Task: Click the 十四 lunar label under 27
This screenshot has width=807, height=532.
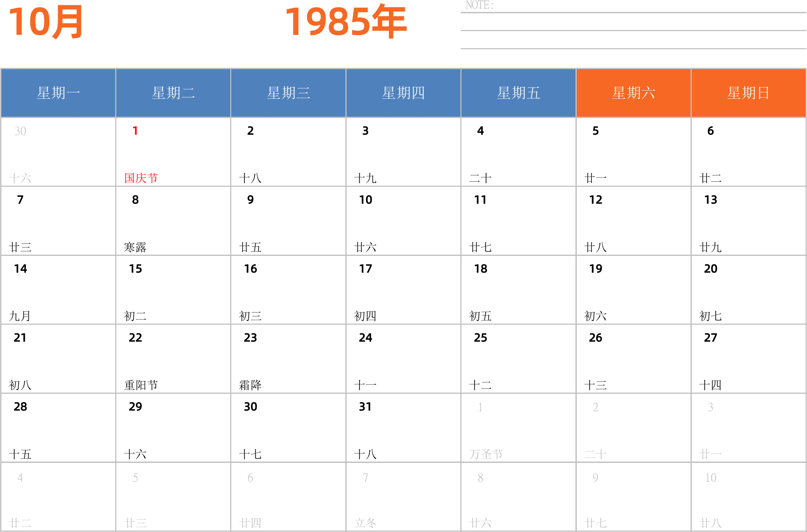Action: (x=711, y=385)
